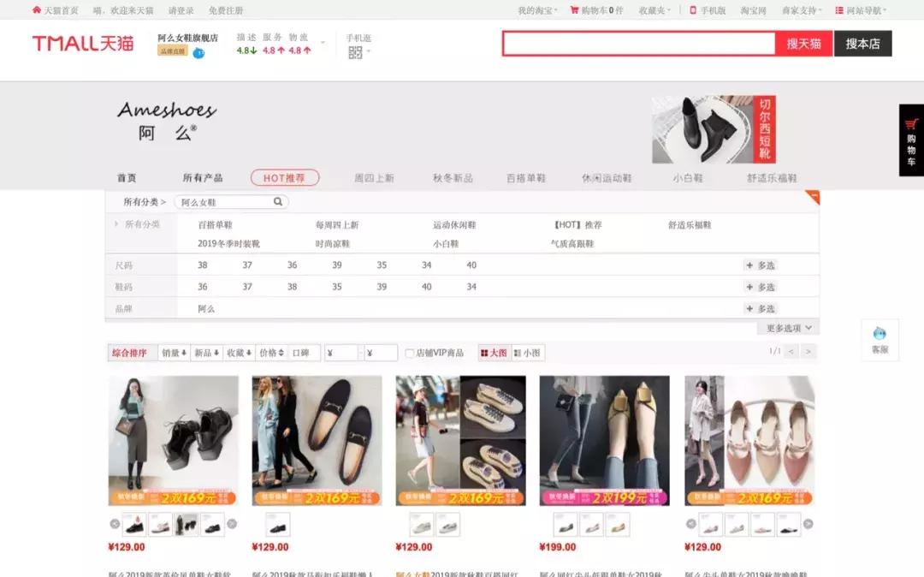Open 收藏夹 favorites dropdown
This screenshot has width=924, height=577.
coord(654,10)
